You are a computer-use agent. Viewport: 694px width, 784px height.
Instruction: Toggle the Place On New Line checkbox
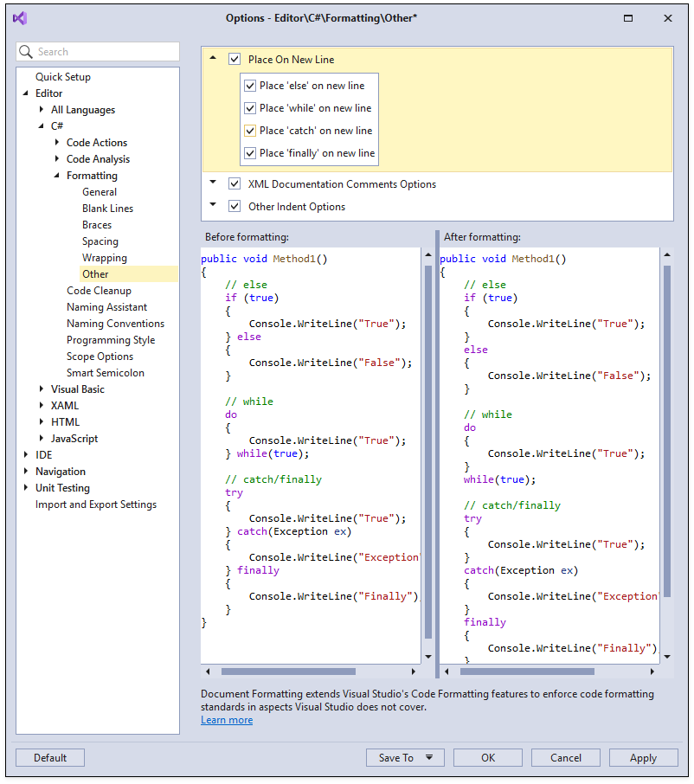click(235, 59)
